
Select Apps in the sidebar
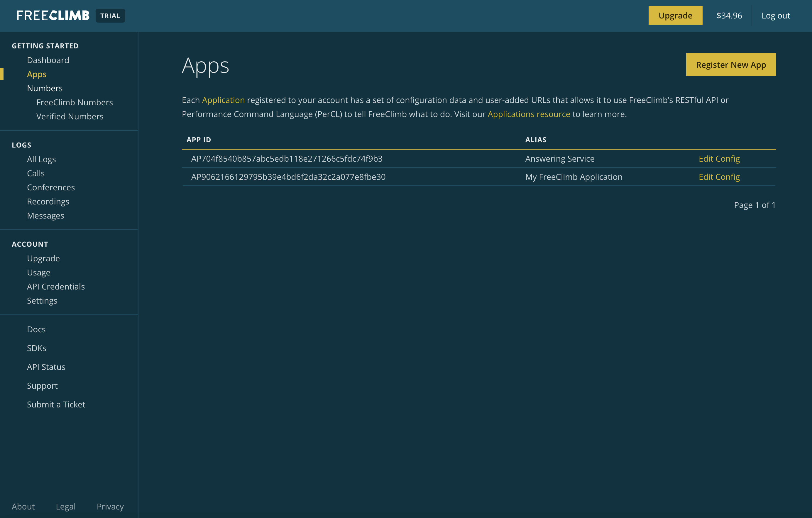point(37,74)
